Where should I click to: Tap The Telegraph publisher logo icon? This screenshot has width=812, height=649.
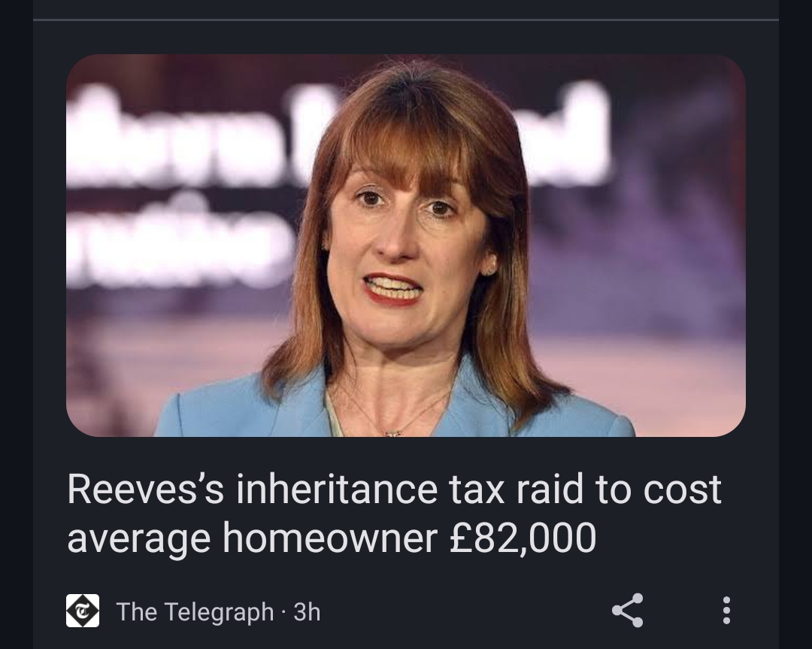click(x=83, y=611)
